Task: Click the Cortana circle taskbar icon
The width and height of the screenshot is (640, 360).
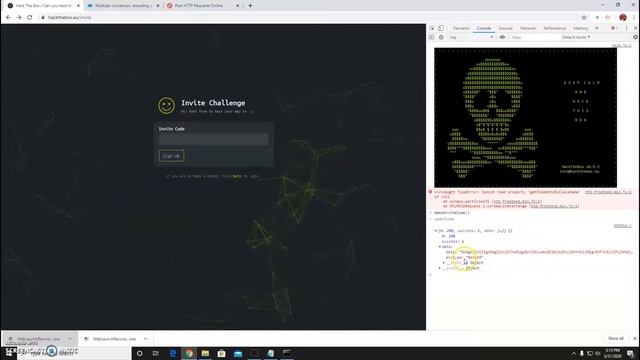Action: tap(139, 353)
